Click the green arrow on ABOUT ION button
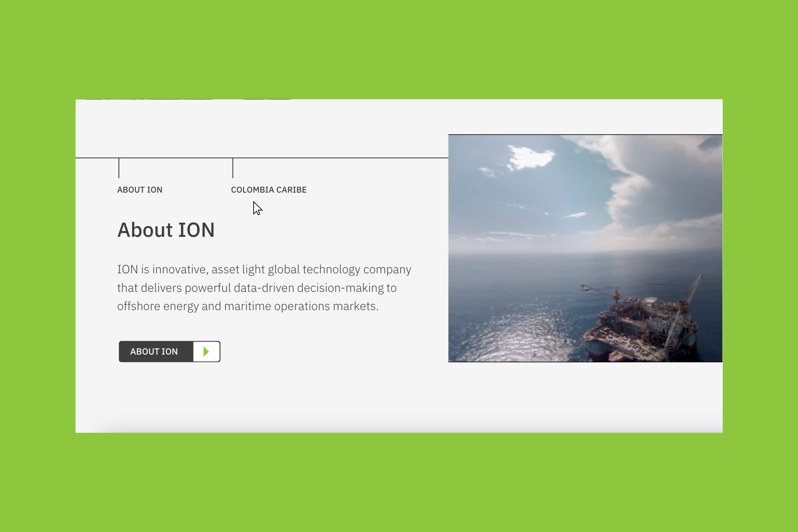Image resolution: width=798 pixels, height=532 pixels. (206, 351)
